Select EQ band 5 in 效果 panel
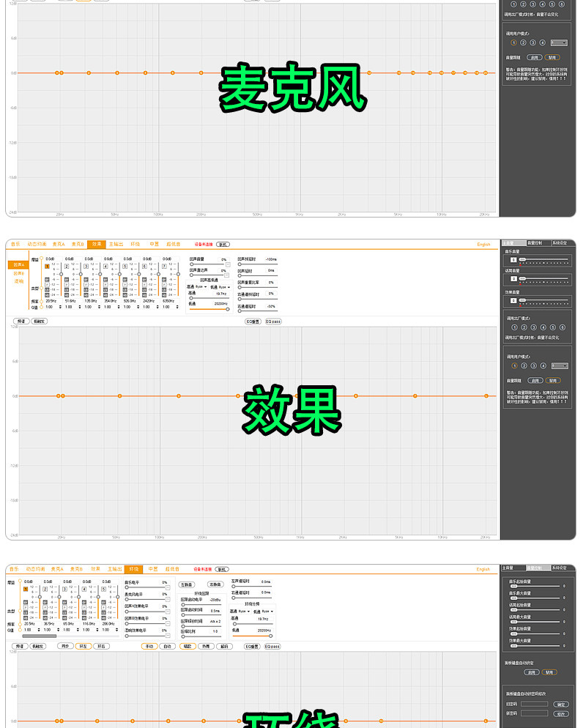586x728 pixels. coord(125,267)
